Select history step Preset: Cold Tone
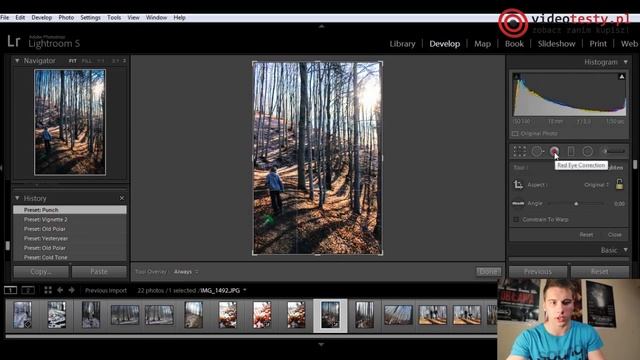Image resolution: width=640 pixels, height=360 pixels. pos(70,258)
